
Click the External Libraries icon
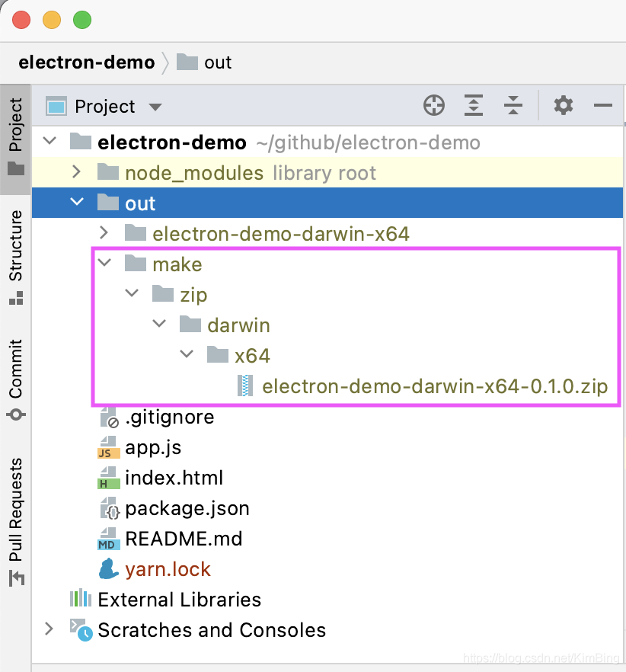pos(80,600)
